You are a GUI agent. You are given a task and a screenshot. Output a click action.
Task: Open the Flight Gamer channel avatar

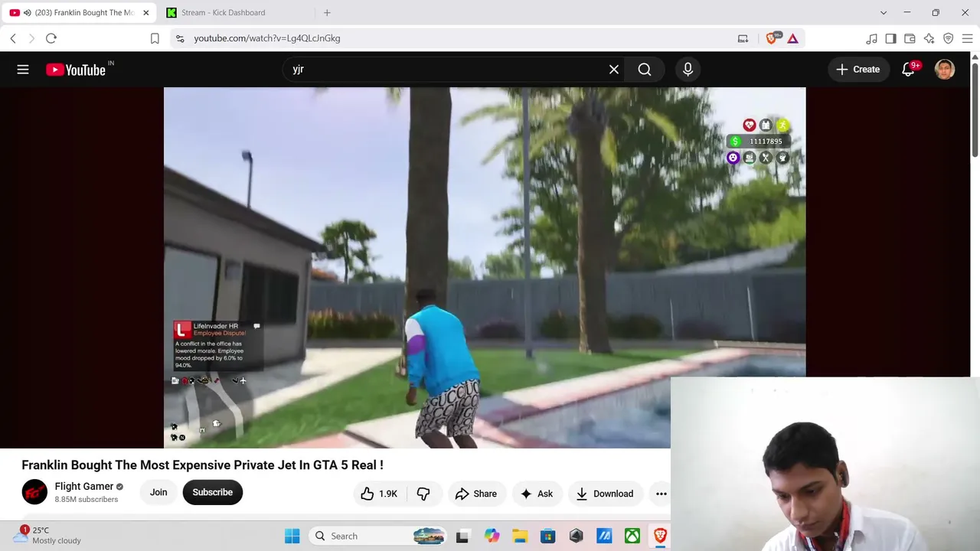(x=34, y=492)
